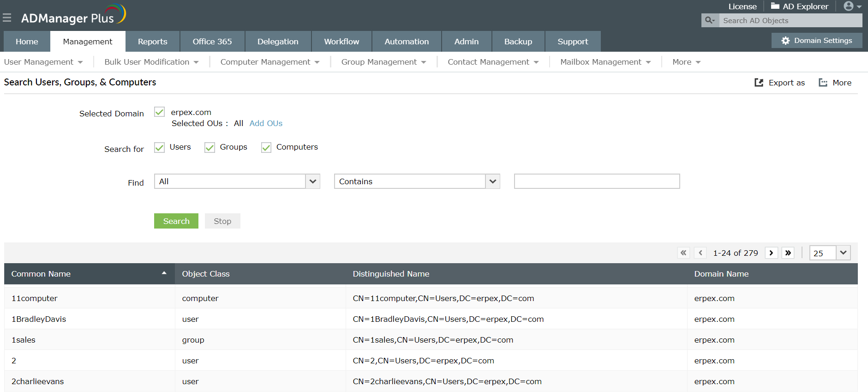
Task: Click the Export as icon
Action: [x=759, y=83]
